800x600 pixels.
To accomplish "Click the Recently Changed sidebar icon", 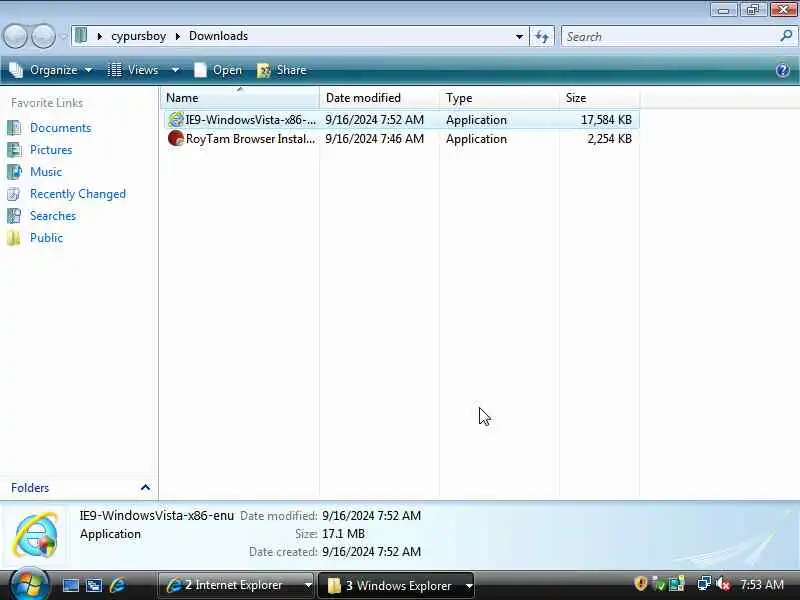I will point(14,194).
